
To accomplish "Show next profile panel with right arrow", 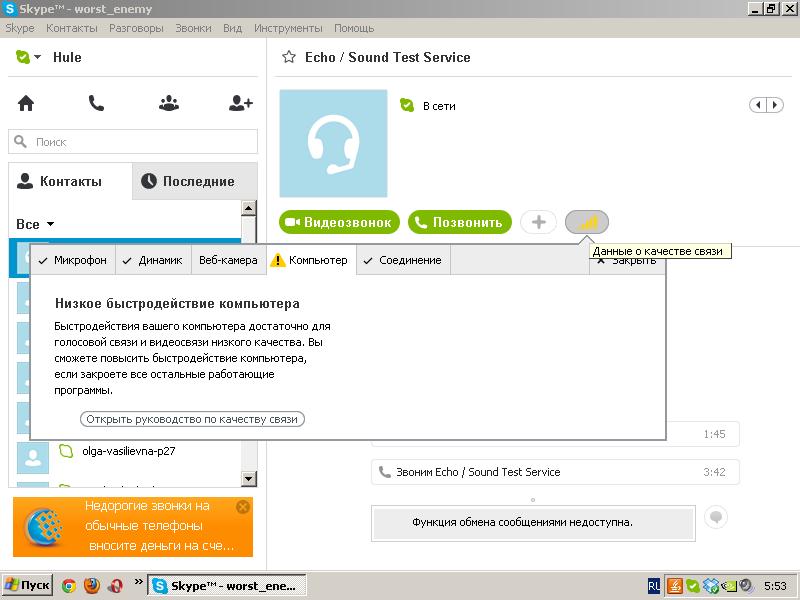I will coord(775,105).
